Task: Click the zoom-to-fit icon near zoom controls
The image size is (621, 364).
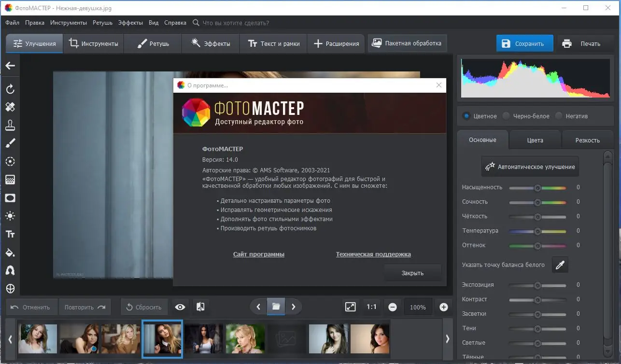Action: pos(350,307)
